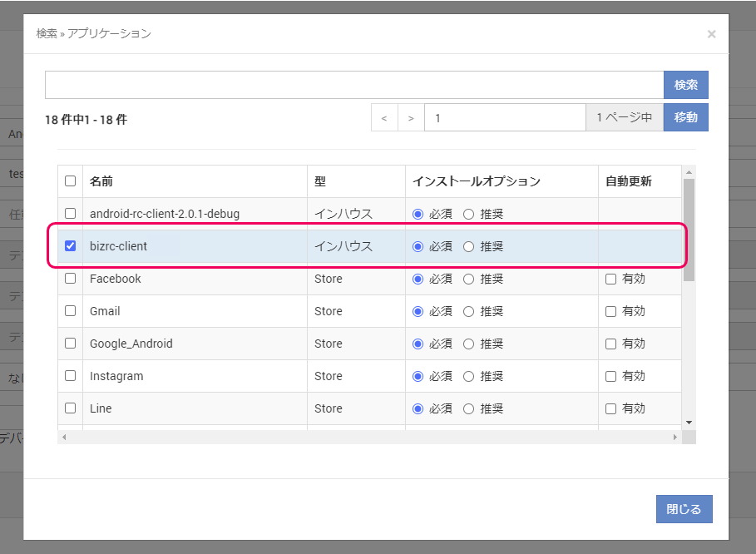Viewport: 756px width, 554px height.
Task: Uncheck the bizrc-client checkbox
Action: tap(70, 246)
